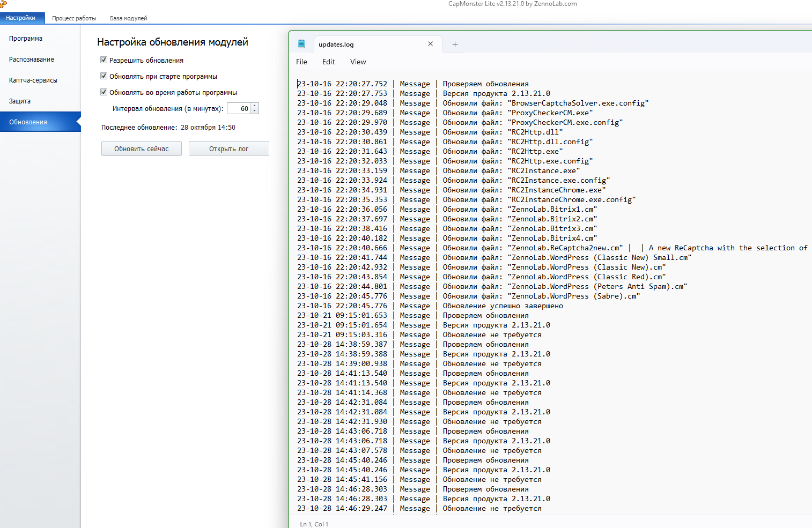Viewport: 812px width, 528px height.
Task: Uncheck Обновлять при старте программы
Action: tap(104, 76)
